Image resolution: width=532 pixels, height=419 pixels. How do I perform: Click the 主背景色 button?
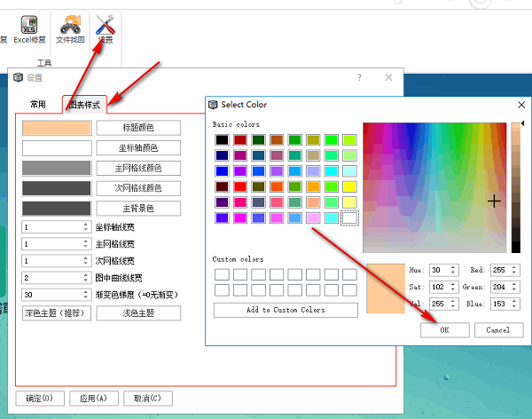click(138, 209)
